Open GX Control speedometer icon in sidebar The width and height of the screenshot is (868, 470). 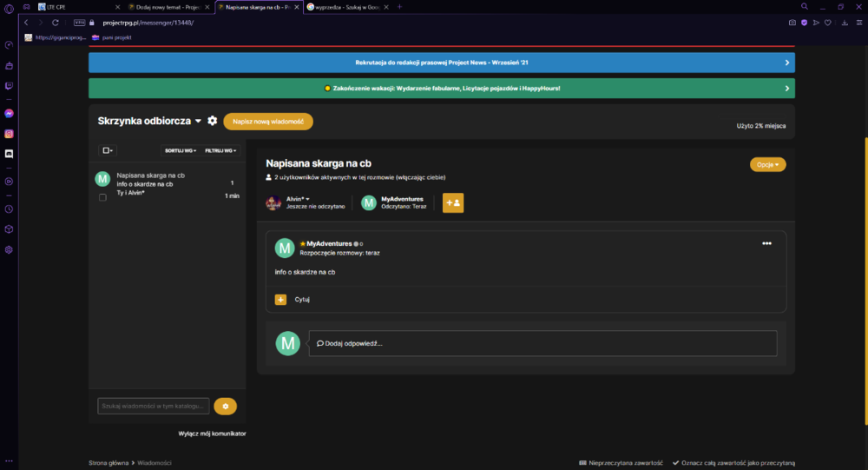pyautogui.click(x=9, y=45)
